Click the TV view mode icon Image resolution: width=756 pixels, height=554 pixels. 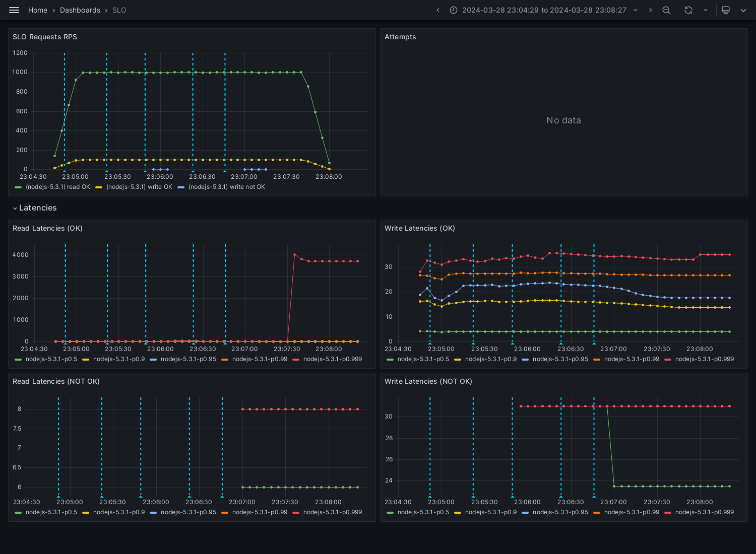pyautogui.click(x=726, y=10)
